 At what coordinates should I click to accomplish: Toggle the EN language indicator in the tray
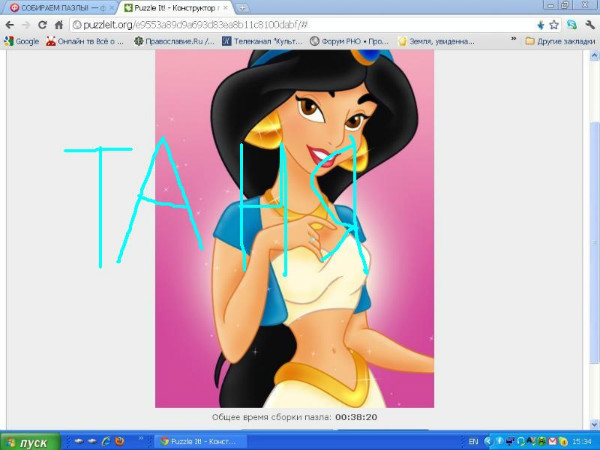coord(474,441)
